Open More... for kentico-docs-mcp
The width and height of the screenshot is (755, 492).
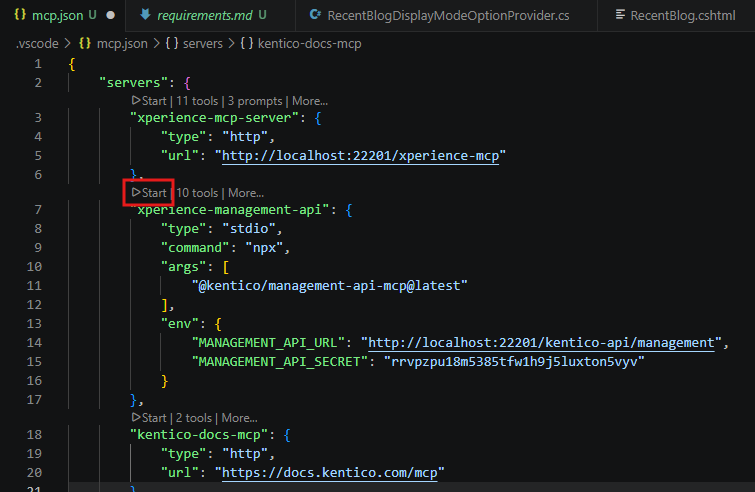(239, 418)
